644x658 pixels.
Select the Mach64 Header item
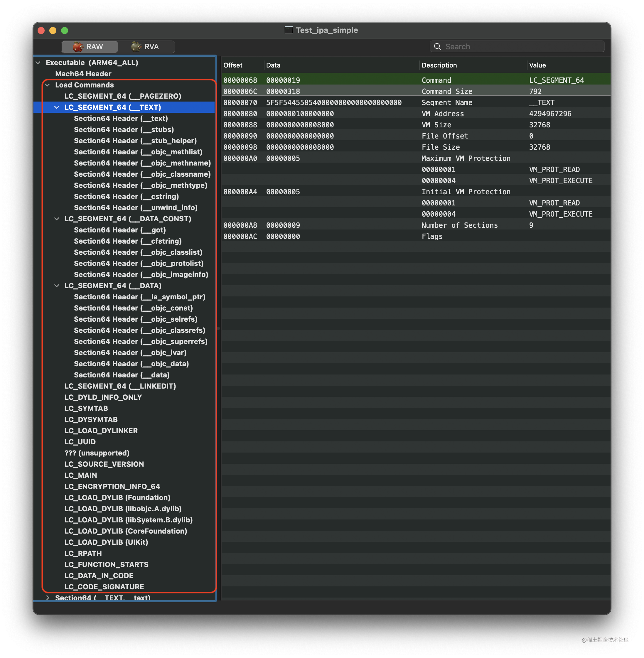[x=83, y=74]
